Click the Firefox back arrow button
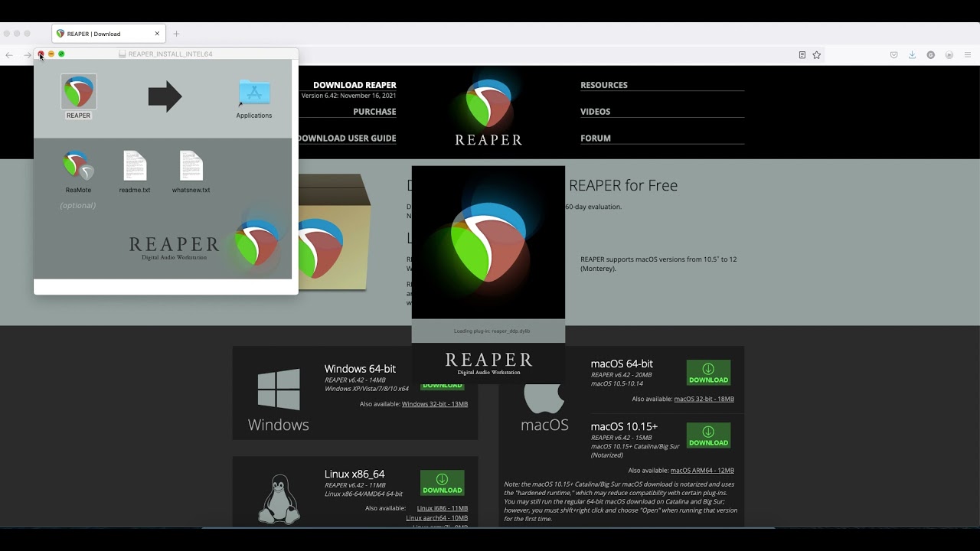The height and width of the screenshot is (551, 980). pyautogui.click(x=9, y=55)
